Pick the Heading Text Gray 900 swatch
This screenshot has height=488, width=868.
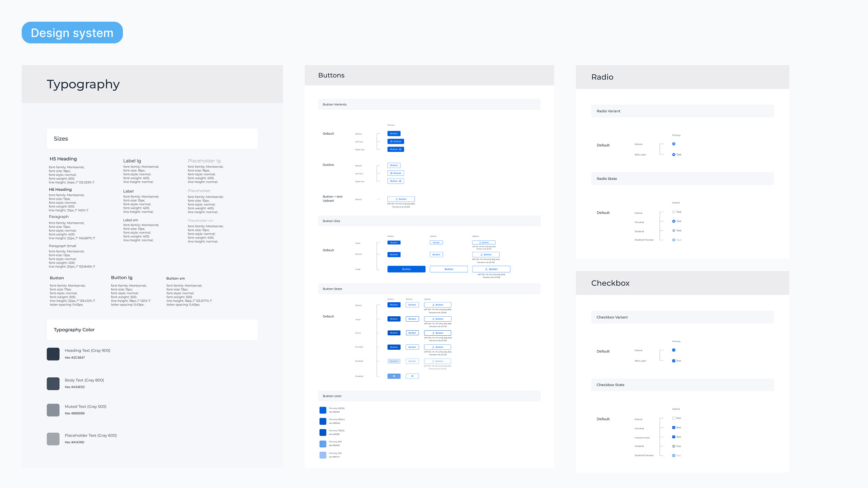(x=53, y=354)
